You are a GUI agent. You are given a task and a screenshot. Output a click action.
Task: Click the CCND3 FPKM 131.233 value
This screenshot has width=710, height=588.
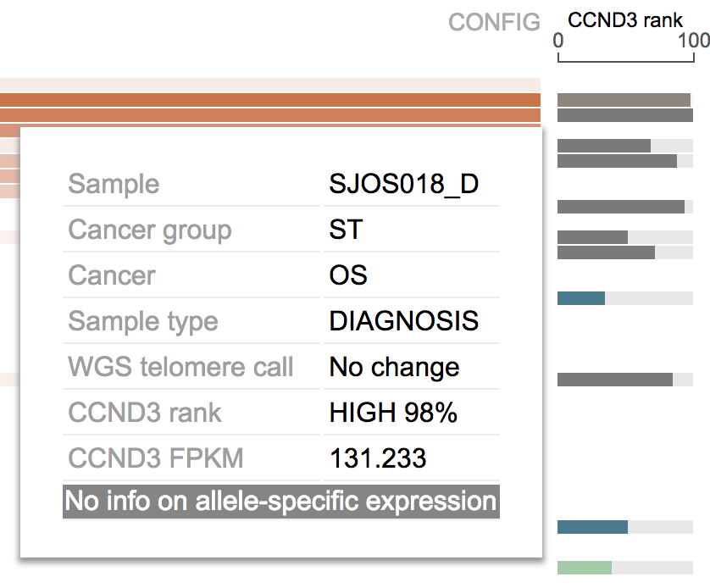[378, 458]
